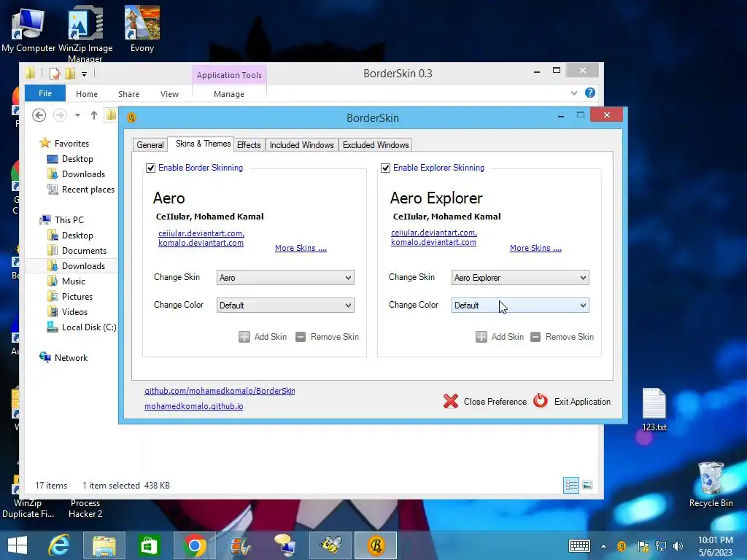Open the Home ribbon tab in Explorer

tap(87, 94)
